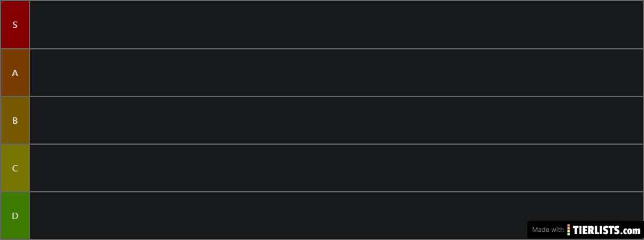Click inside the empty S tier row

click(337, 25)
